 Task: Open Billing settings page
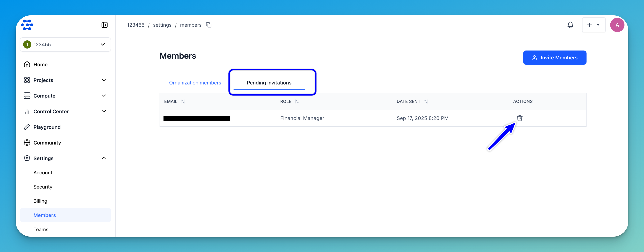click(40, 201)
